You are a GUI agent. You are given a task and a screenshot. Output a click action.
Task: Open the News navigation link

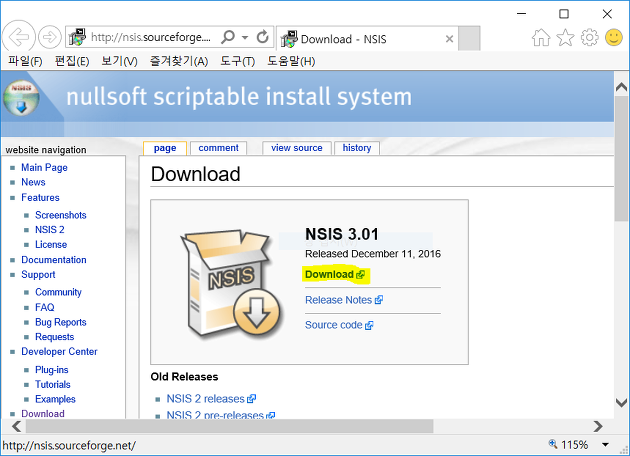33,182
